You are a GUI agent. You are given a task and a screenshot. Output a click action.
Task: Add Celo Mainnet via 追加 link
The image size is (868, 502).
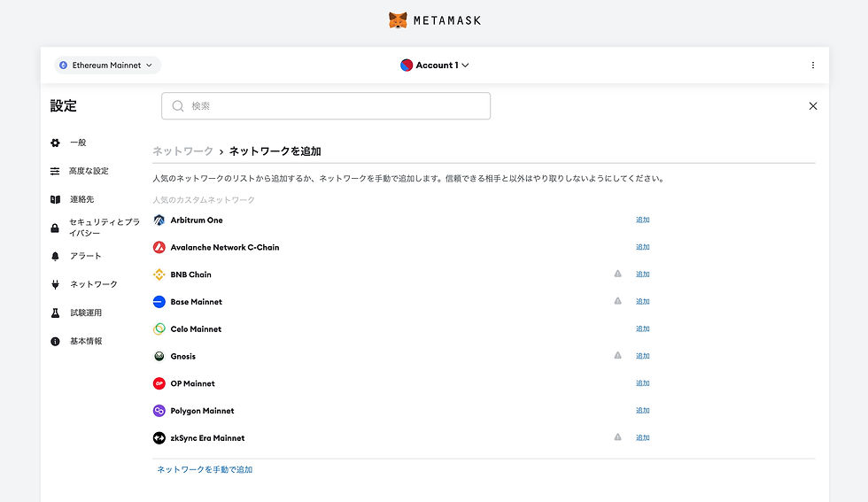pyautogui.click(x=642, y=328)
